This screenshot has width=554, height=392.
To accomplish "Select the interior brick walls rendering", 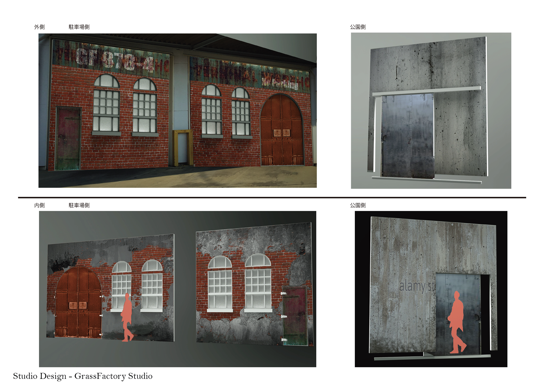I will coord(177,289).
